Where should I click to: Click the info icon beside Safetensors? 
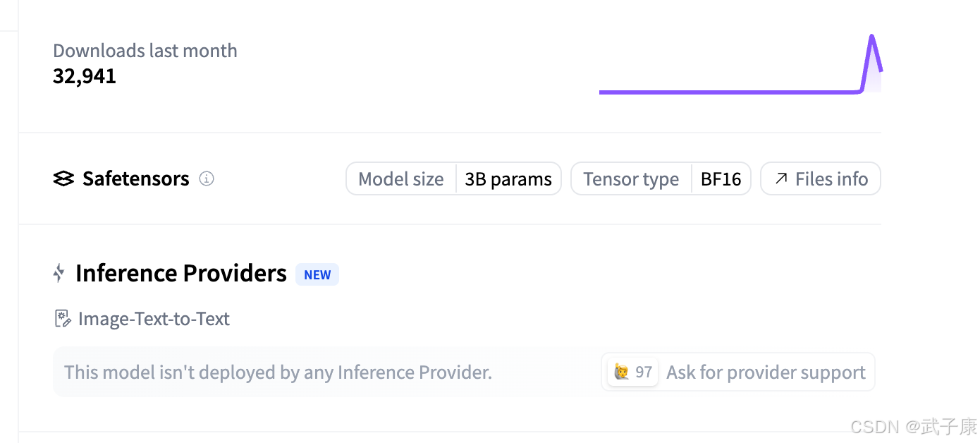tap(207, 179)
